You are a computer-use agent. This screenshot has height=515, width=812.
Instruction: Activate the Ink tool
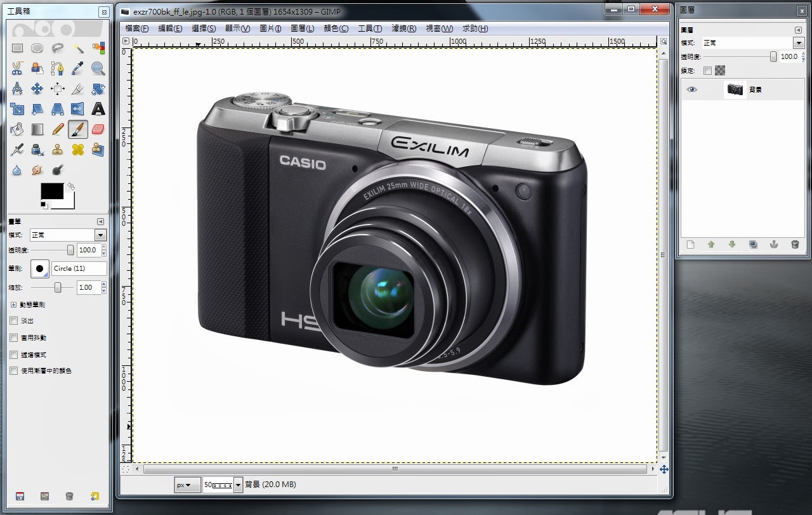point(37,149)
